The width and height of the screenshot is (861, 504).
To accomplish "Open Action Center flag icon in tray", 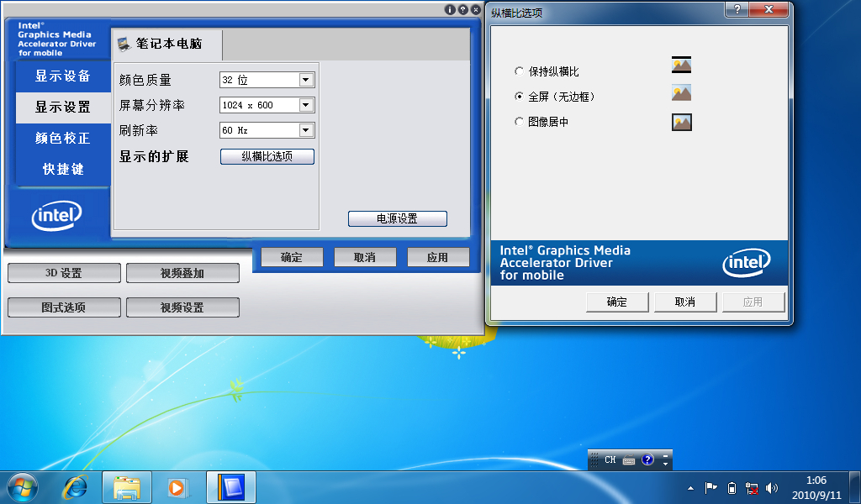I will pos(711,487).
